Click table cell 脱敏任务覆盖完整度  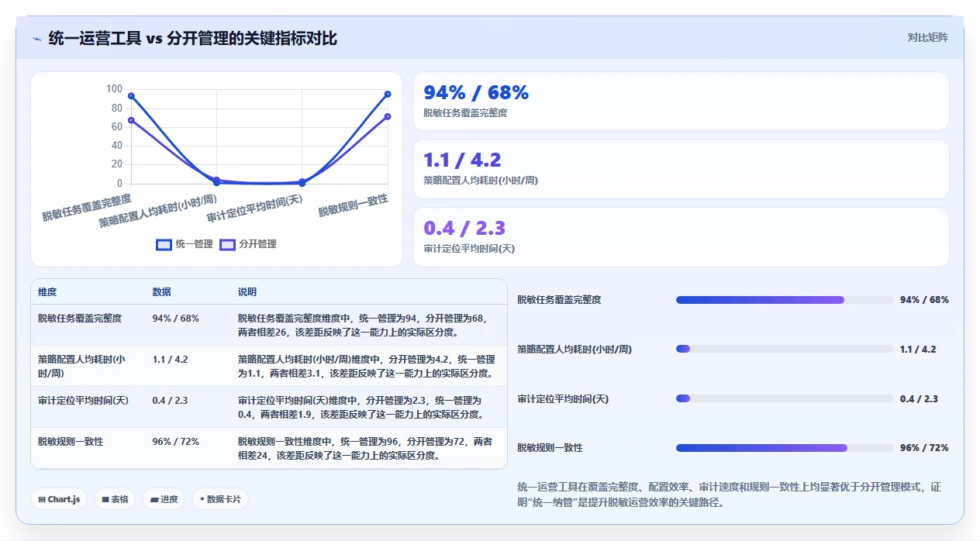click(80, 319)
